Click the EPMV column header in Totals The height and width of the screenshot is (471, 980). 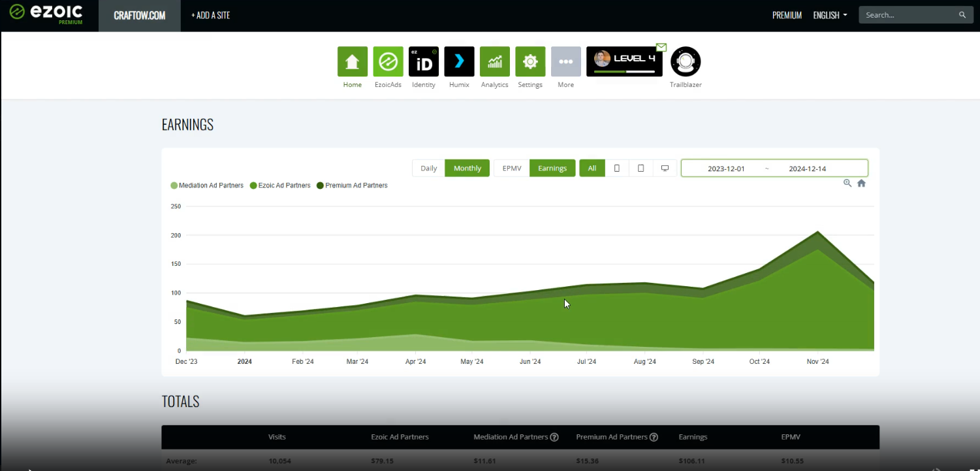coord(790,437)
